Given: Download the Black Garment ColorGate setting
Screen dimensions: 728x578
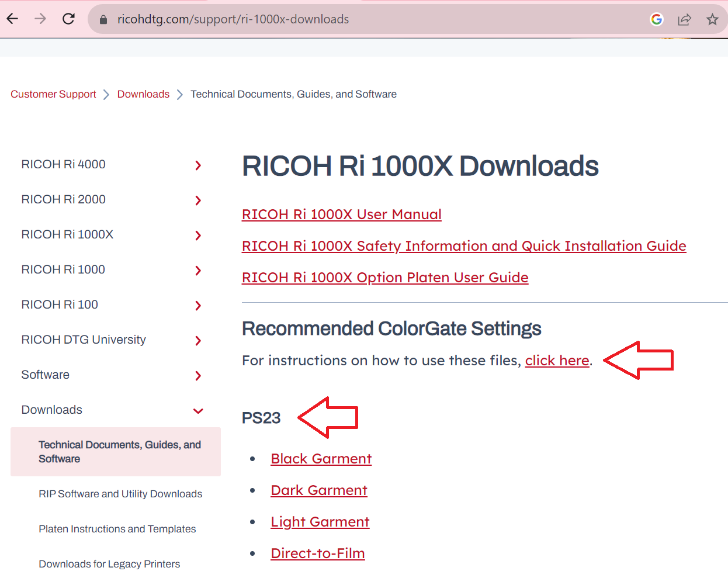Looking at the screenshot, I should (x=321, y=458).
